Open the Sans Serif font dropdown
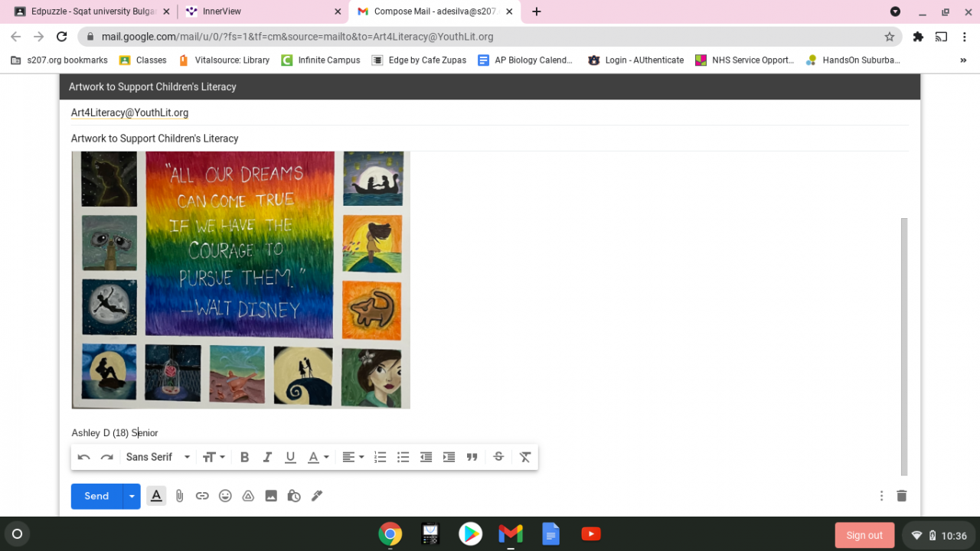 coord(158,457)
